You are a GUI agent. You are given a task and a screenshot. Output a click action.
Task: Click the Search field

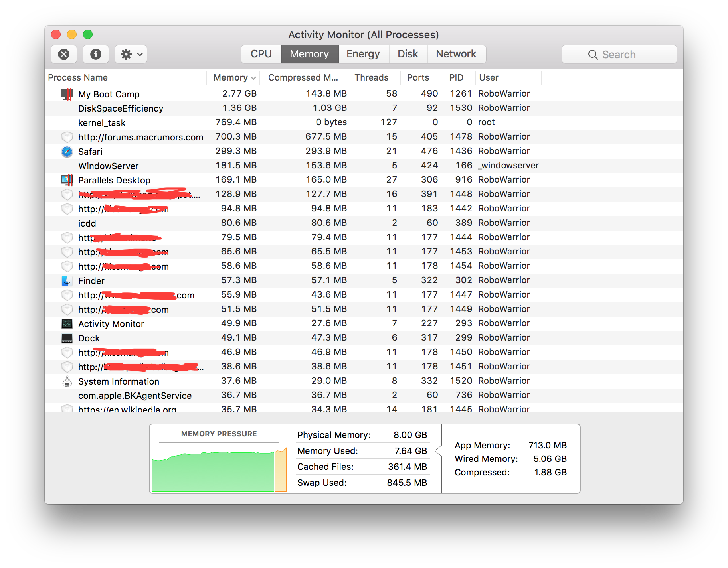(619, 54)
